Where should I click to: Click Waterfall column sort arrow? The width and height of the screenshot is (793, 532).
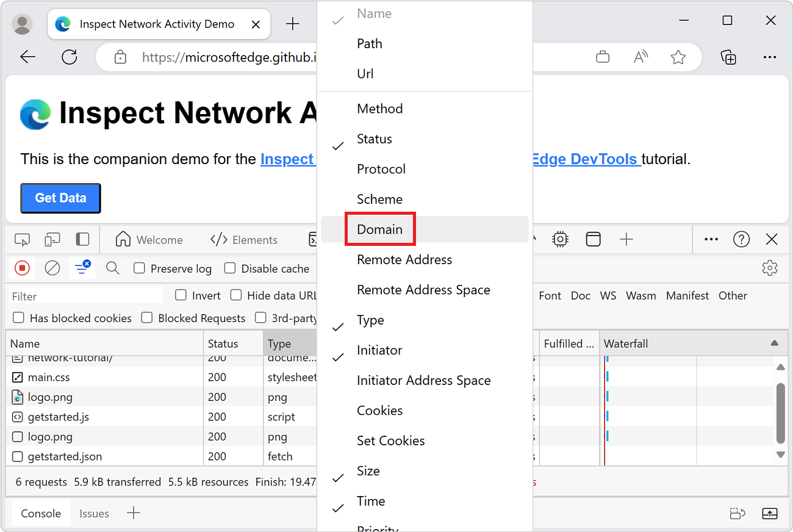(x=774, y=343)
